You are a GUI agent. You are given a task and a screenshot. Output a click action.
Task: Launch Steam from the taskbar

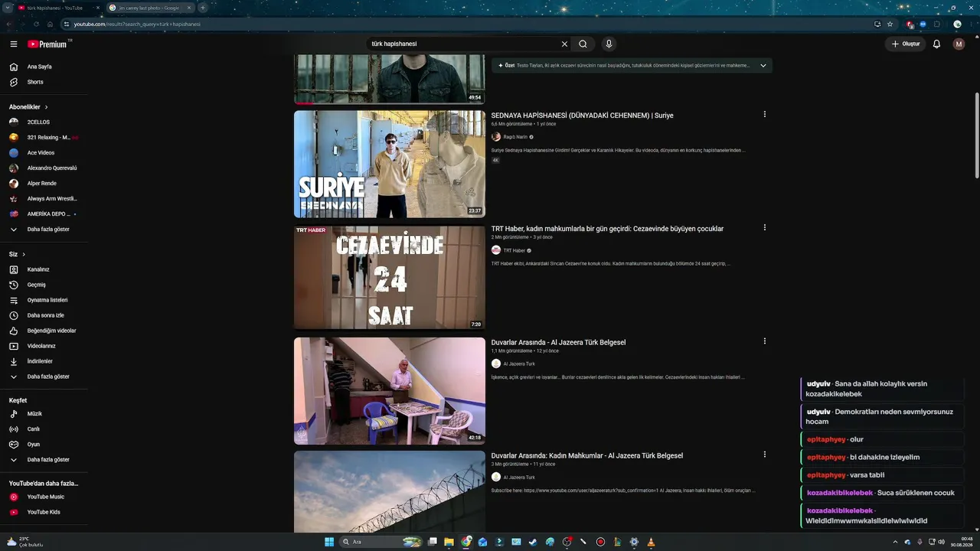pos(533,542)
